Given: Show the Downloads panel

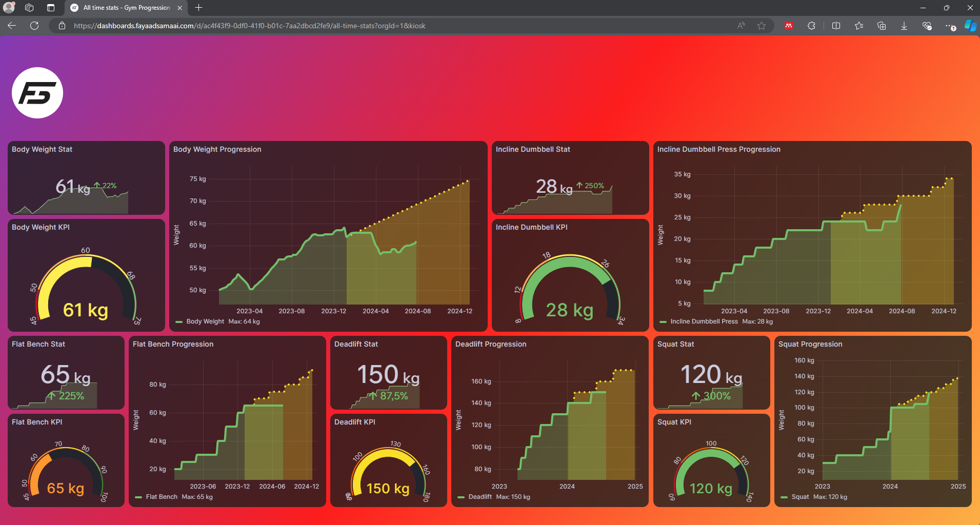Looking at the screenshot, I should (904, 26).
